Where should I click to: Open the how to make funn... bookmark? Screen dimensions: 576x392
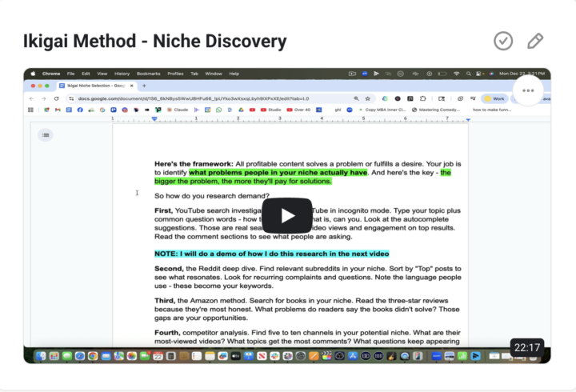pos(491,110)
